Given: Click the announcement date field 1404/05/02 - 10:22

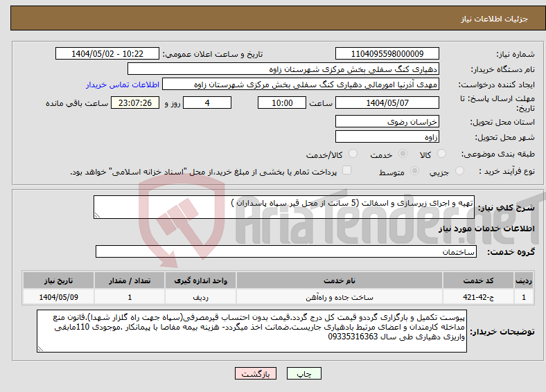Looking at the screenshot, I should point(107,53).
